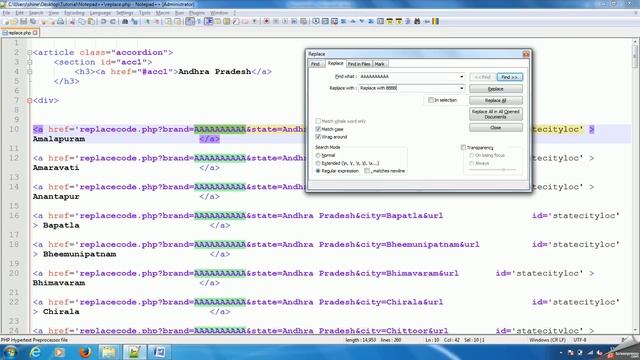Click the Replace All button

tap(496, 100)
